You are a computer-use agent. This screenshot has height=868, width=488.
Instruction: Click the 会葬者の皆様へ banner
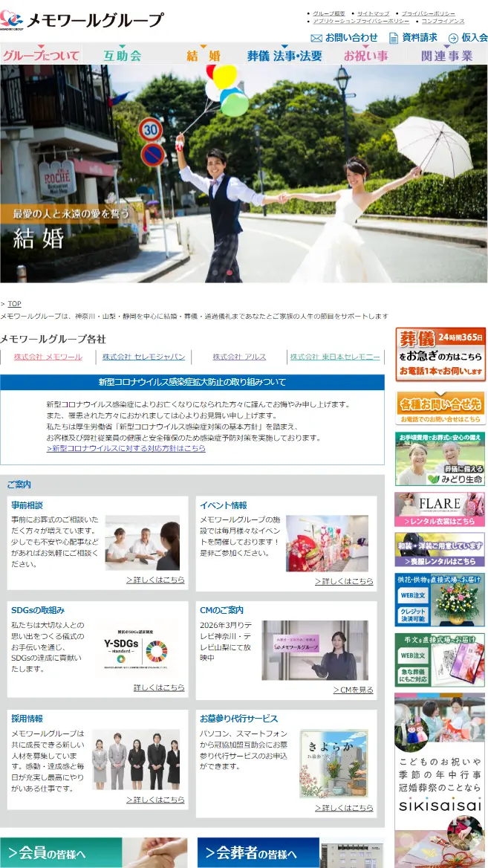click(290, 852)
